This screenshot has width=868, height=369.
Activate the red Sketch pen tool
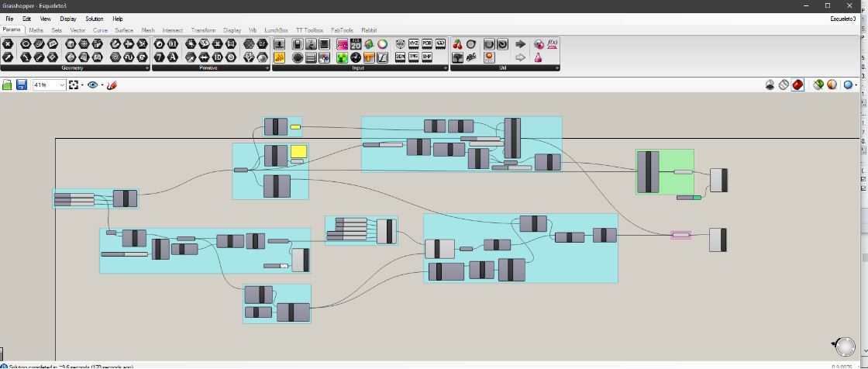[x=112, y=84]
